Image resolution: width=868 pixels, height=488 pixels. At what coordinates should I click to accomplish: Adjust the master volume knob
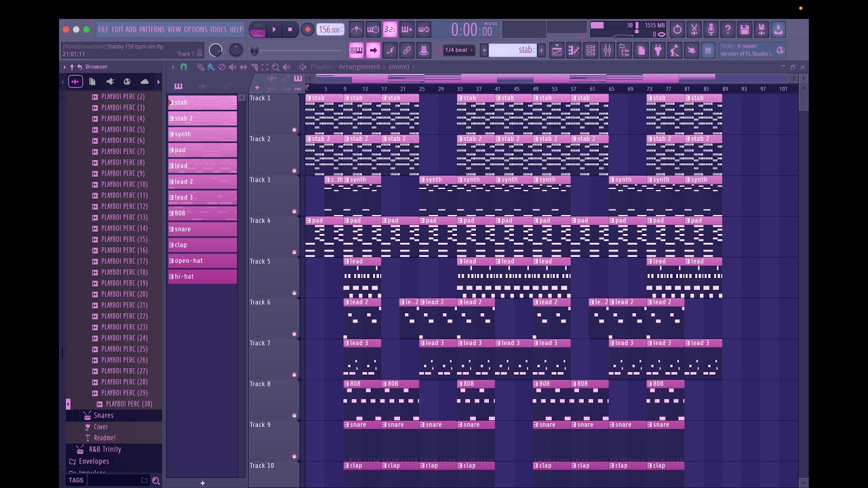pyautogui.click(x=216, y=50)
